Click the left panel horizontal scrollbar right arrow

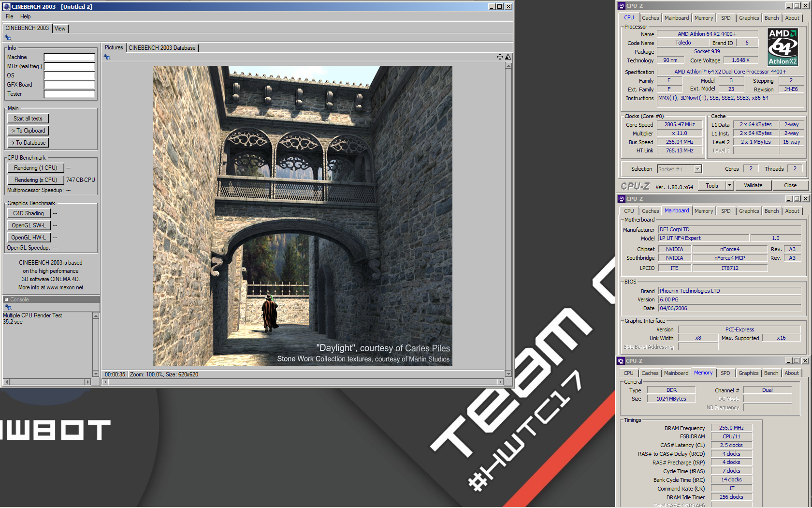87,382
